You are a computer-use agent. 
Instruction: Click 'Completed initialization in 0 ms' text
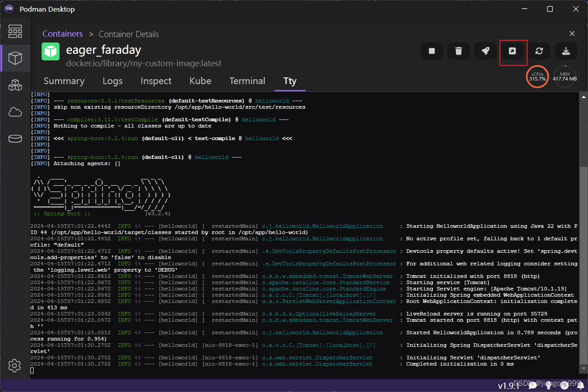[460, 364]
